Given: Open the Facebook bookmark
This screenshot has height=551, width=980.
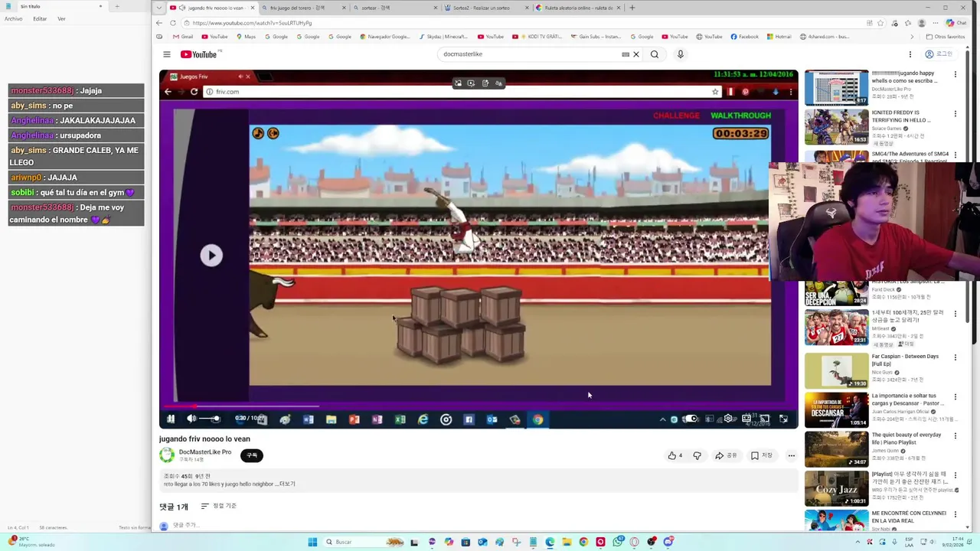Looking at the screenshot, I should click(x=744, y=37).
